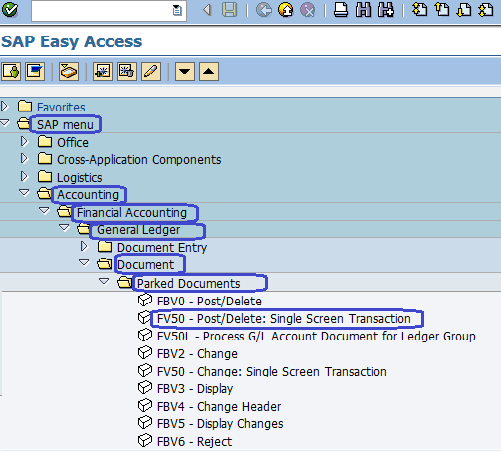The width and height of the screenshot is (501, 452).
Task: Click the collapse command field arrow
Action: tap(207, 10)
